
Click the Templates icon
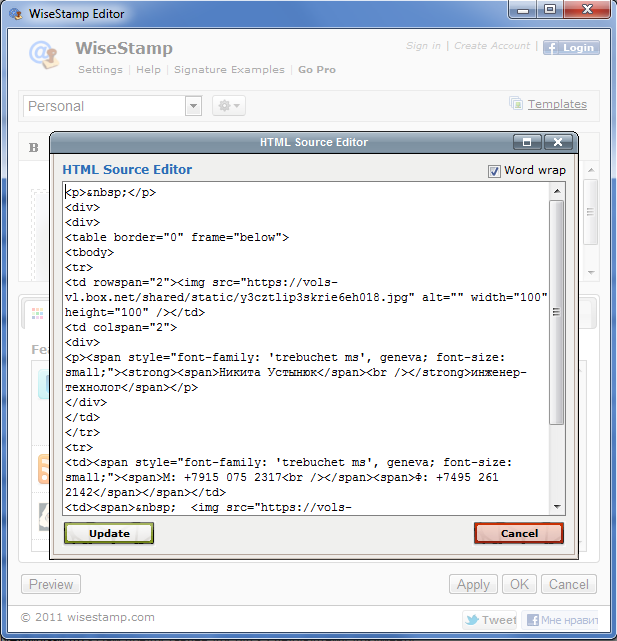(x=516, y=103)
